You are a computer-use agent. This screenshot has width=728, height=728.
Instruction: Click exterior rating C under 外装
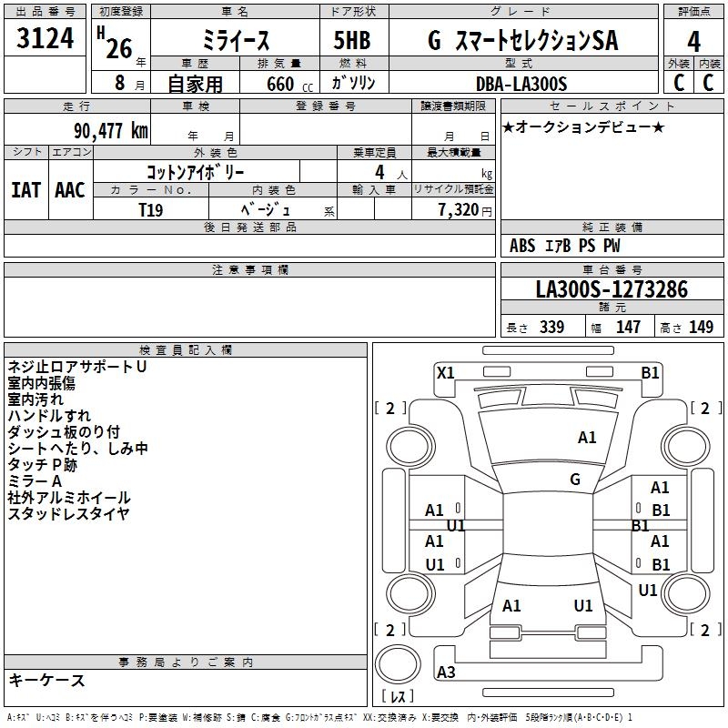(679, 83)
